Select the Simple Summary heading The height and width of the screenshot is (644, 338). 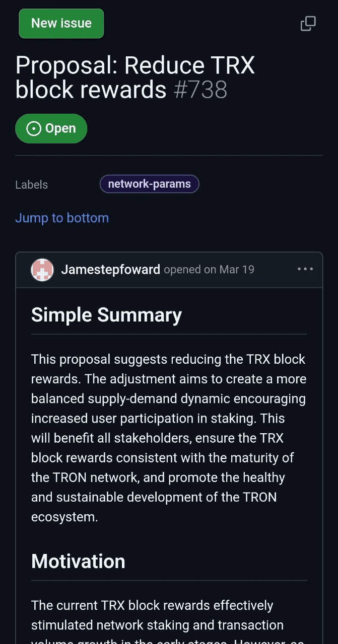(x=107, y=315)
